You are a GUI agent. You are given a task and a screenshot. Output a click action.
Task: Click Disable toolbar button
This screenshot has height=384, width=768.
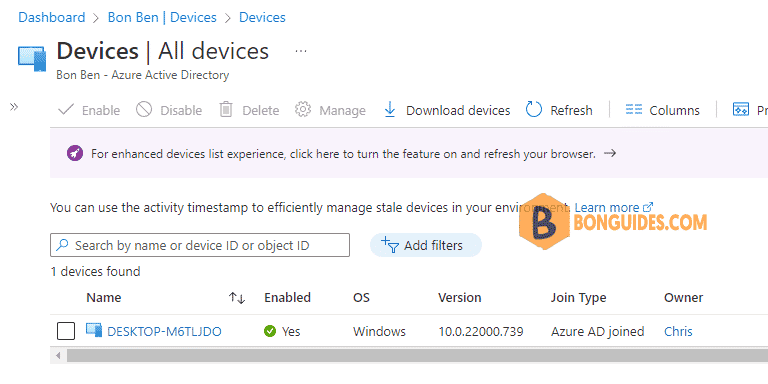[168, 110]
